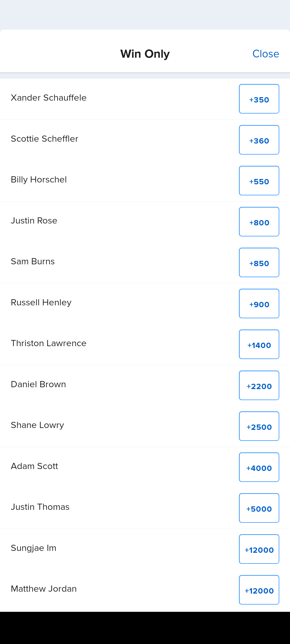This screenshot has width=290, height=644.
Task: Select Sungjae Im +12000 odds
Action: tap(259, 549)
